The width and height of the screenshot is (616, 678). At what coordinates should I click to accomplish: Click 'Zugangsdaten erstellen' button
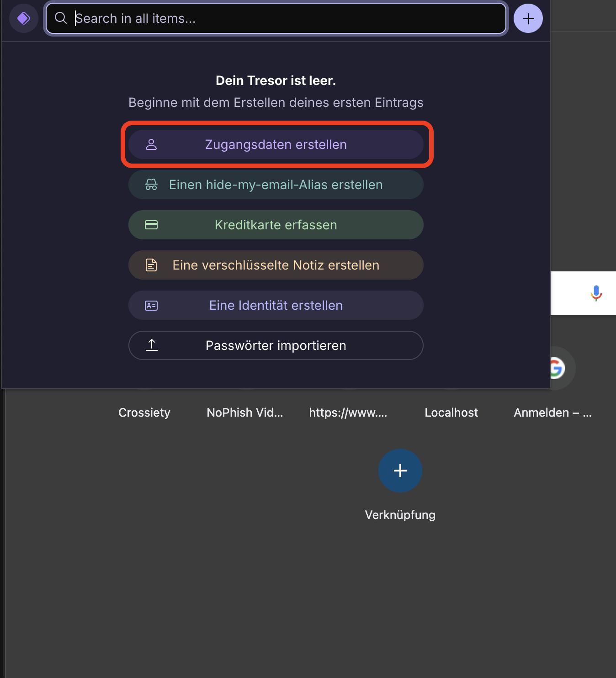pyautogui.click(x=276, y=144)
